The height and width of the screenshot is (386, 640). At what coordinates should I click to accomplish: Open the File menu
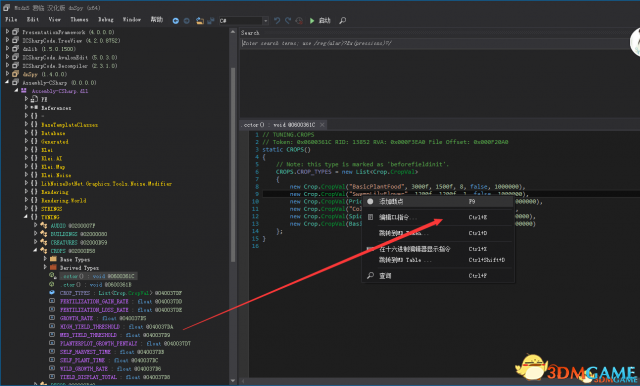pyautogui.click(x=11, y=20)
